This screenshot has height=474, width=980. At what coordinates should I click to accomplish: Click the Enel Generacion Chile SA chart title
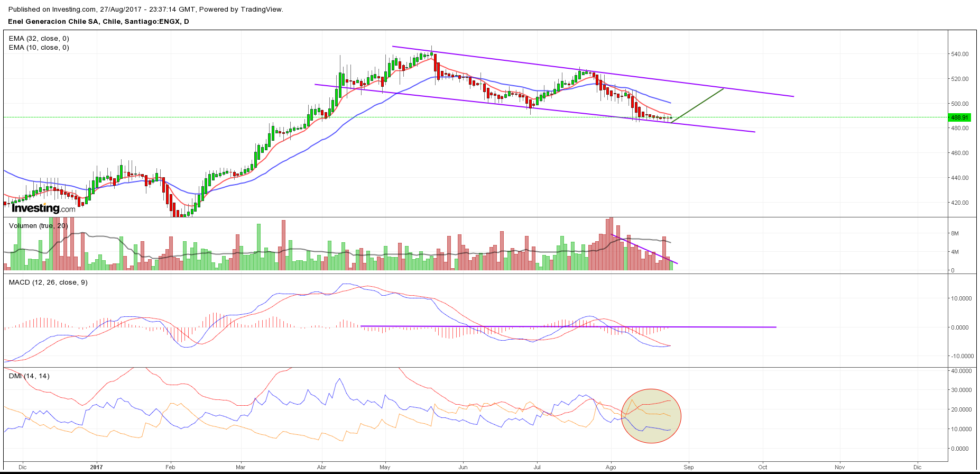point(98,22)
